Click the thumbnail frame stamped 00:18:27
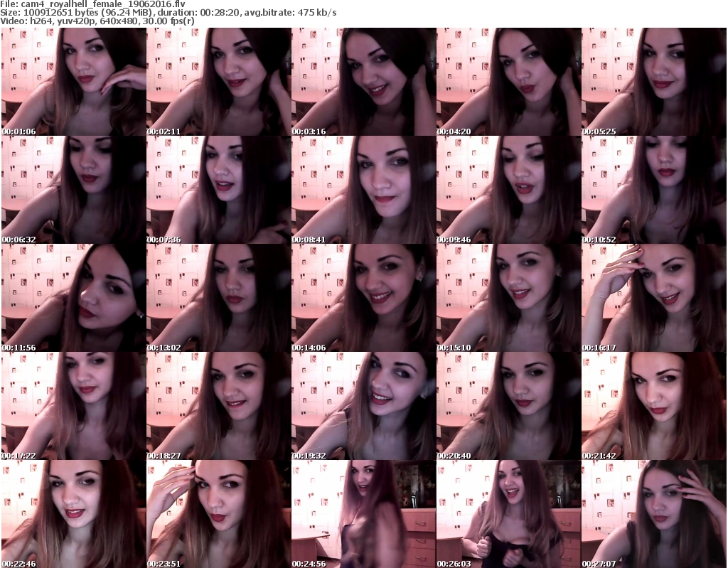The height and width of the screenshot is (568, 728). click(x=219, y=406)
